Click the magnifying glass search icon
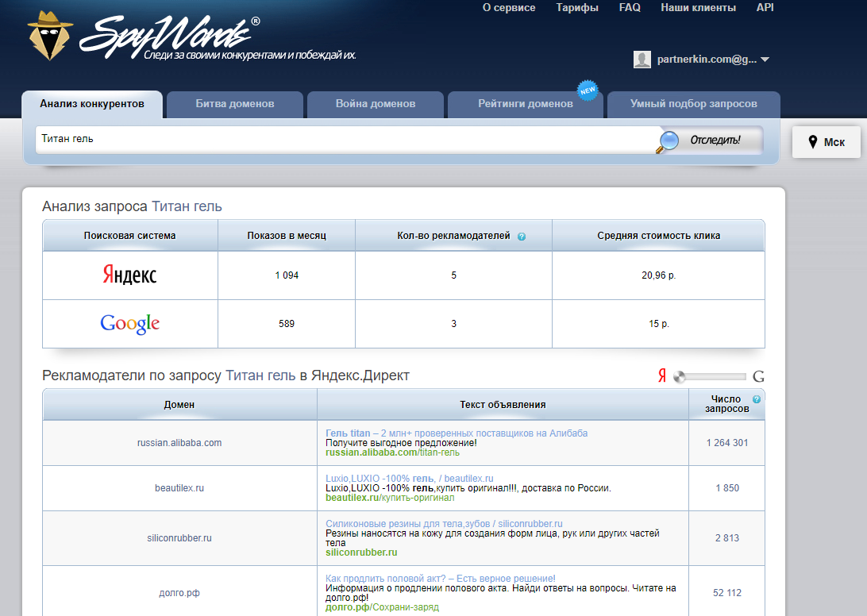This screenshot has width=867, height=616. [669, 141]
